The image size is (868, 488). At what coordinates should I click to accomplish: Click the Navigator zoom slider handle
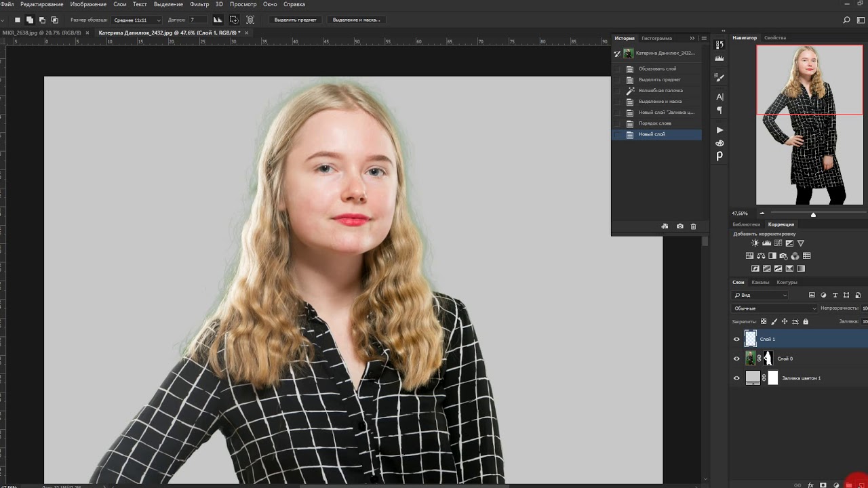pos(813,214)
